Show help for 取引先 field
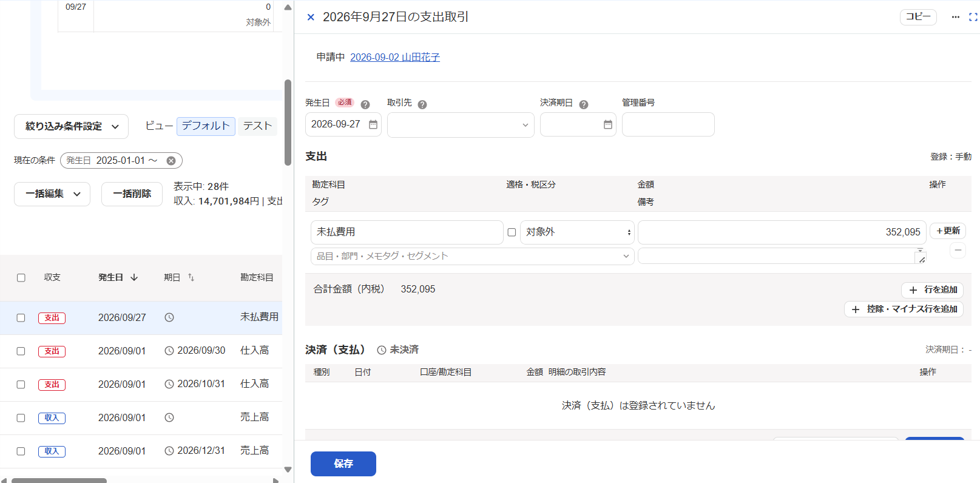Screen dimensions: 980x483 tap(422, 104)
